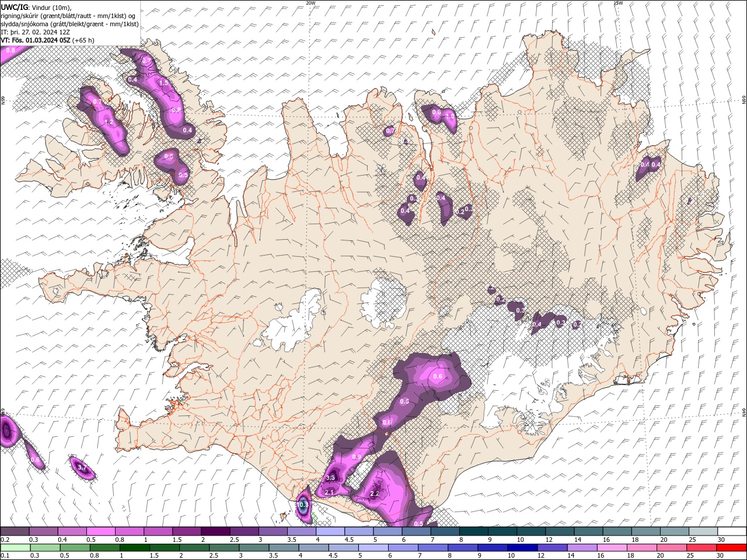Select the '3.7' value offshore southwest
The image size is (747, 560).
point(82,468)
